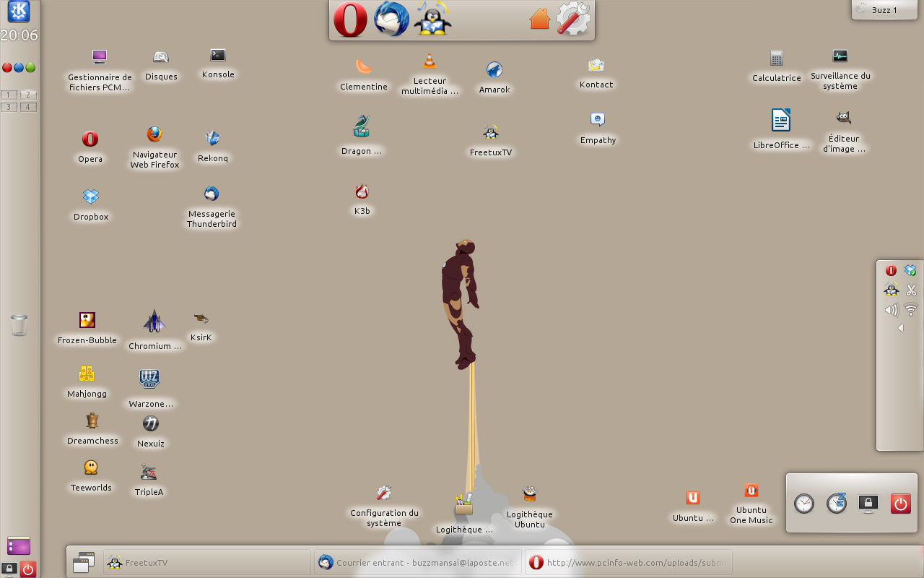Launch K3b disc burner

tap(362, 191)
